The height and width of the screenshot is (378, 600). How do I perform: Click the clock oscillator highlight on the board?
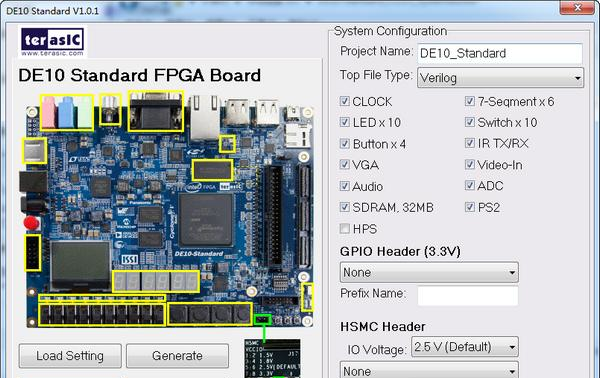pos(228,144)
